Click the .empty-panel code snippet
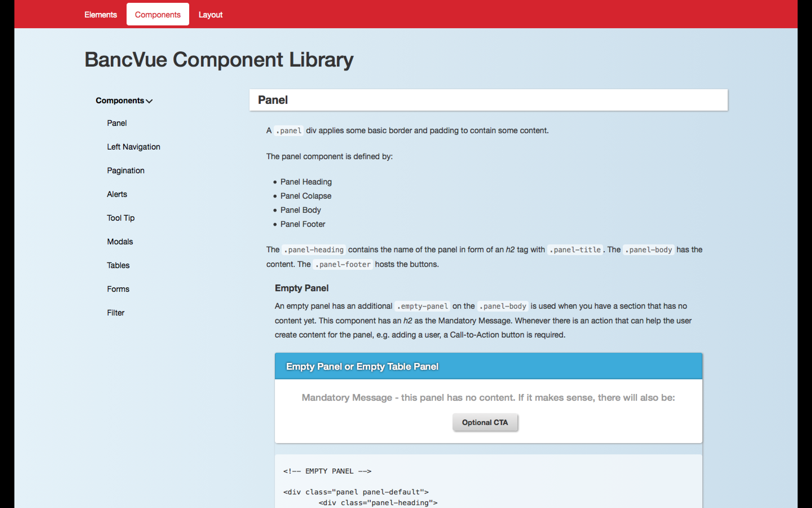Image resolution: width=812 pixels, height=508 pixels. point(422,306)
